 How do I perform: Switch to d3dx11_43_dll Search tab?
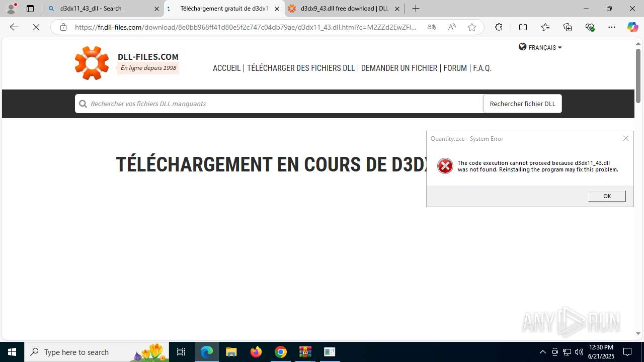point(104,9)
